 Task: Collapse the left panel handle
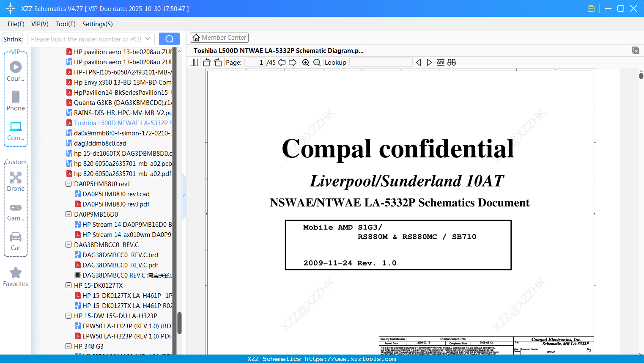click(184, 196)
